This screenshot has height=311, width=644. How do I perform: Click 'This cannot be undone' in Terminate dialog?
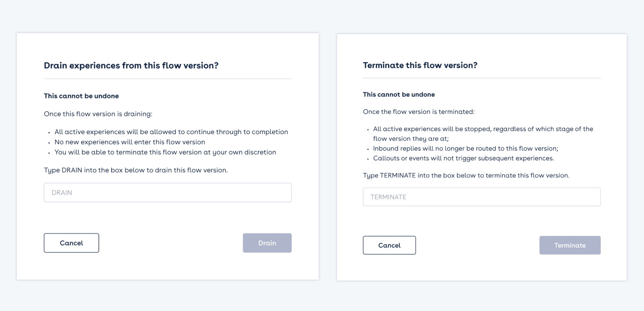pos(398,95)
